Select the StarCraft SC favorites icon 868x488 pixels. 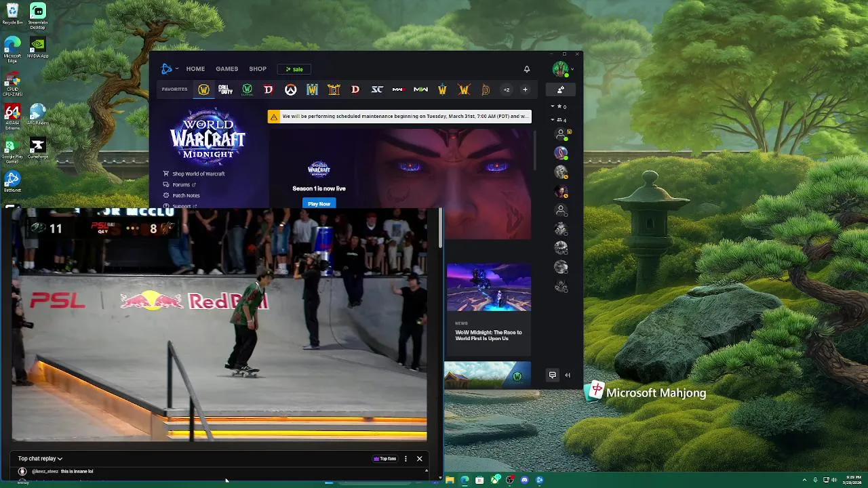pos(377,89)
